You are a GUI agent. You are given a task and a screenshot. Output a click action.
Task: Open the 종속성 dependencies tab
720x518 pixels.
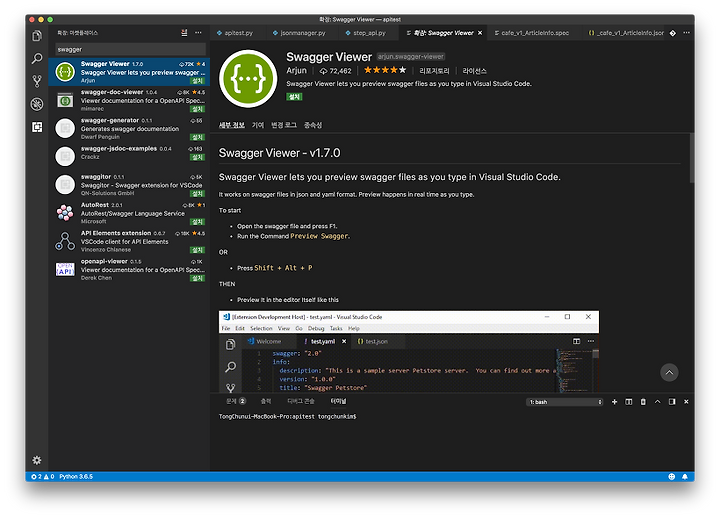click(313, 125)
